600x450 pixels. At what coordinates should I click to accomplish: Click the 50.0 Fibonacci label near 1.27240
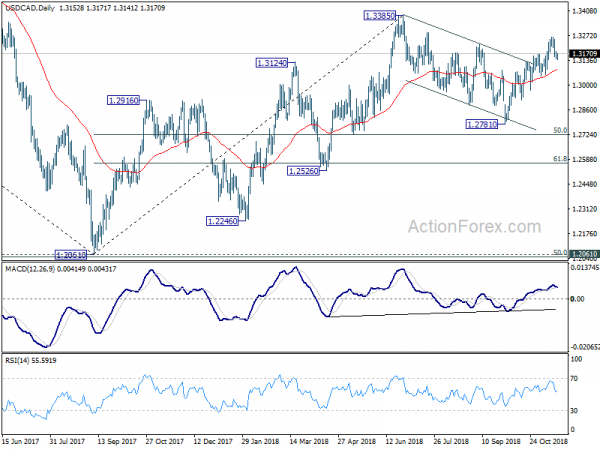pos(560,130)
